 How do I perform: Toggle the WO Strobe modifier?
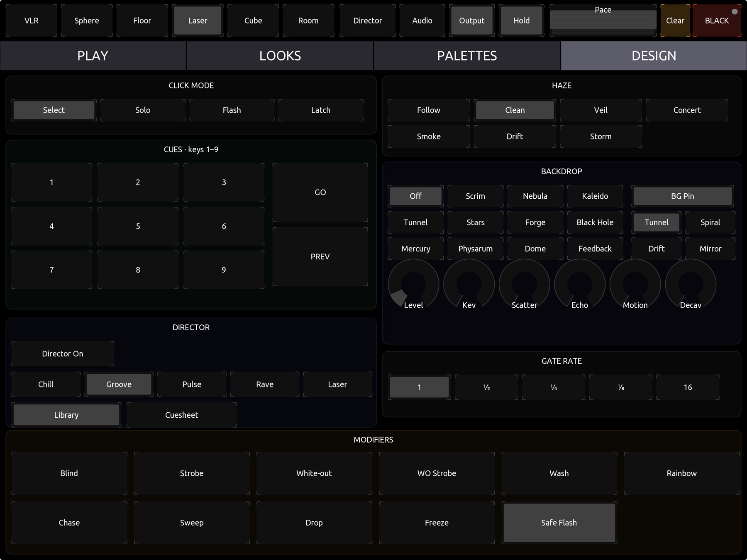437,473
